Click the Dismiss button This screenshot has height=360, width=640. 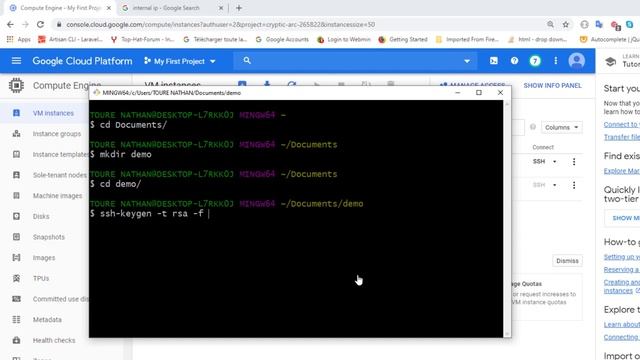pyautogui.click(x=567, y=260)
